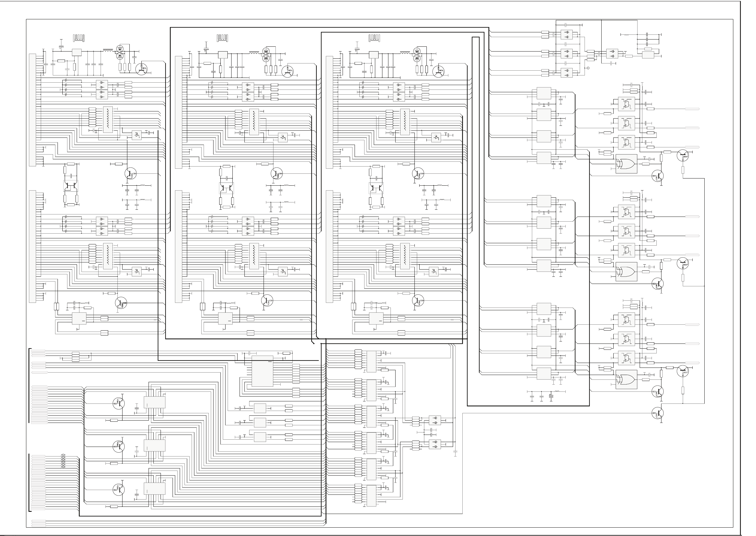Click the rightmost heatsink symbol
Screen dimensions: 756x536
coord(374,38)
